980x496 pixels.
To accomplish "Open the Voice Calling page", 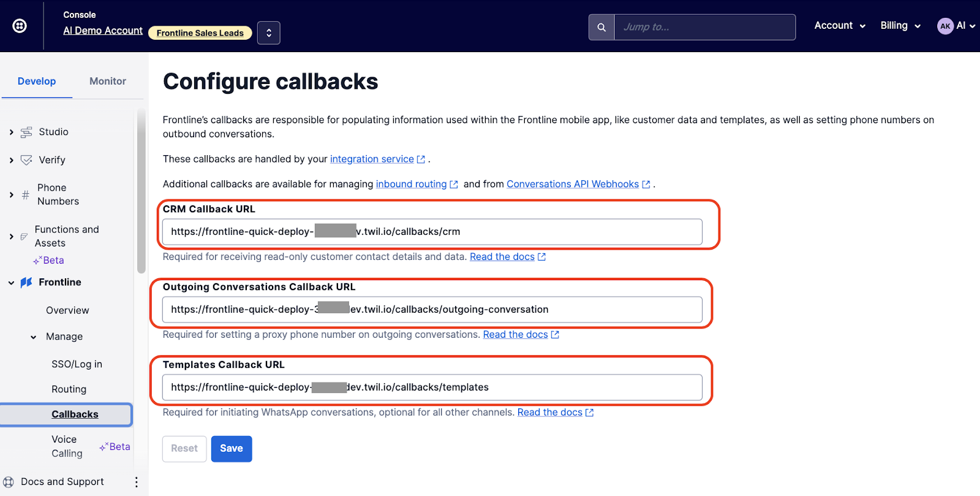I will (67, 446).
